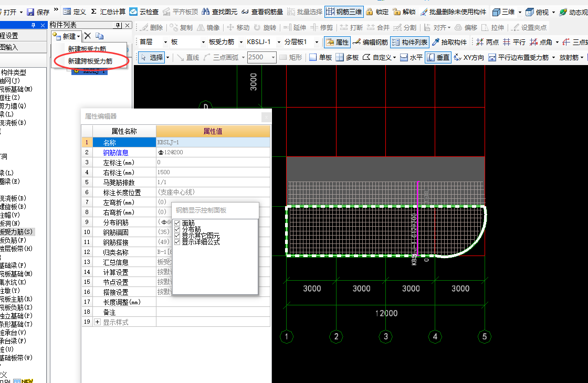Image resolution: width=588 pixels, height=383 pixels.
Task: Click the 偏移 offset tool
Action: 466,28
